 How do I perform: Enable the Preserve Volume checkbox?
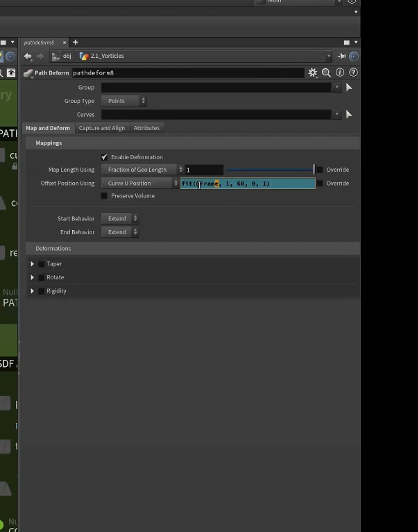point(104,196)
